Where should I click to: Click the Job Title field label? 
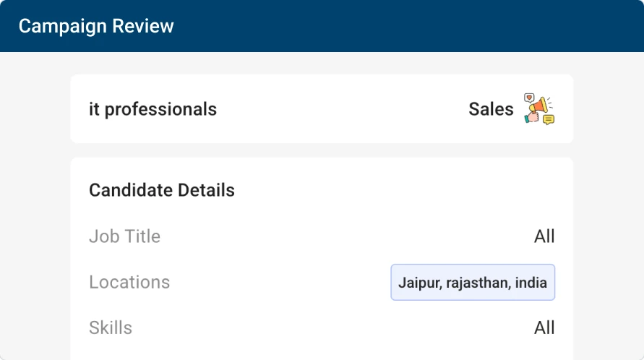[x=124, y=236]
